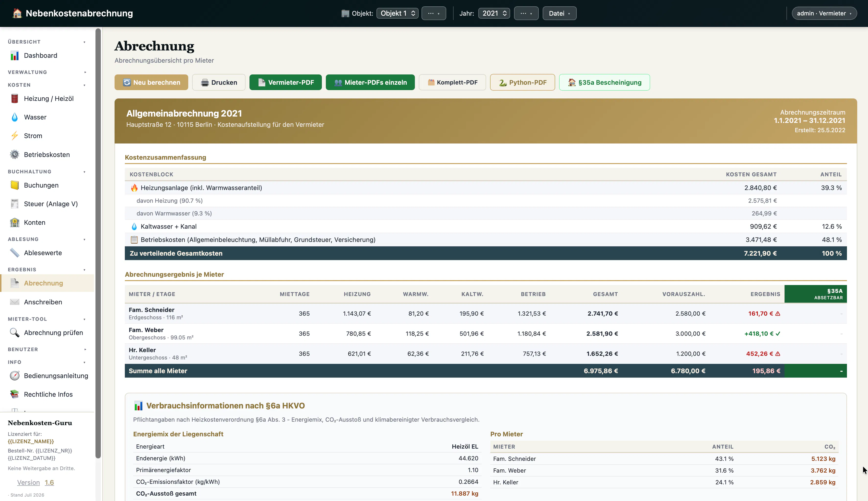Click the warning triangle beside 161,70 €
Image resolution: width=868 pixels, height=501 pixels.
778,314
